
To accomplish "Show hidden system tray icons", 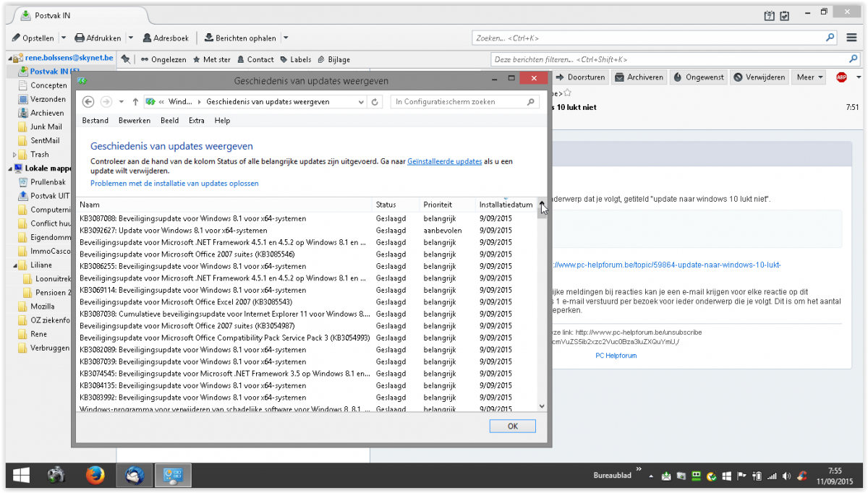I will coord(650,476).
